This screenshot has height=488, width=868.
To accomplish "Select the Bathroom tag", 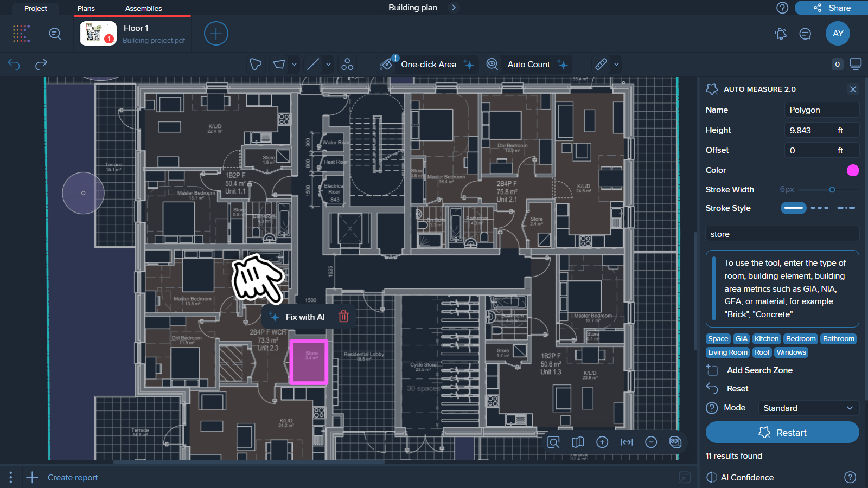I will click(839, 339).
